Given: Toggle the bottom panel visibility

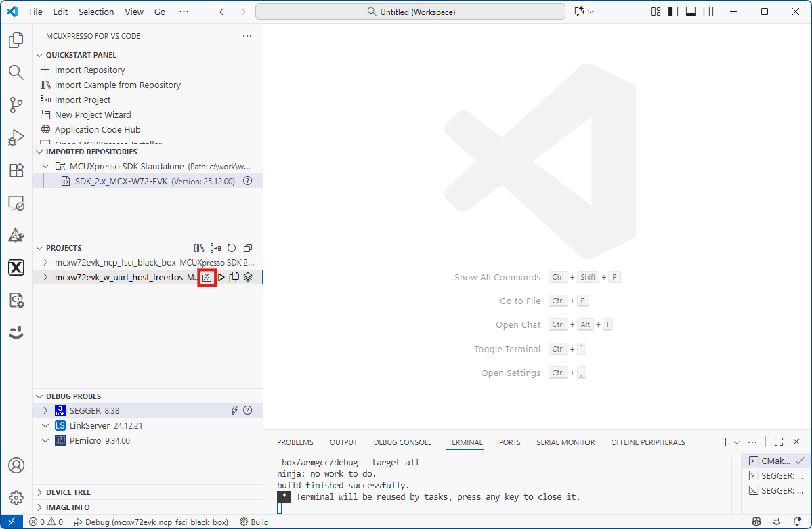Looking at the screenshot, I should pyautogui.click(x=691, y=12).
